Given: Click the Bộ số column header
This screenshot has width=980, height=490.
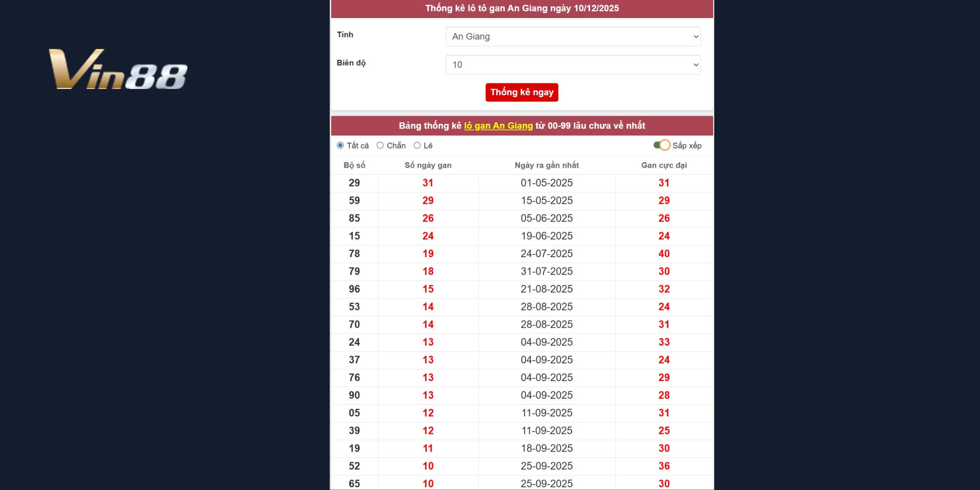Looking at the screenshot, I should 354,165.
